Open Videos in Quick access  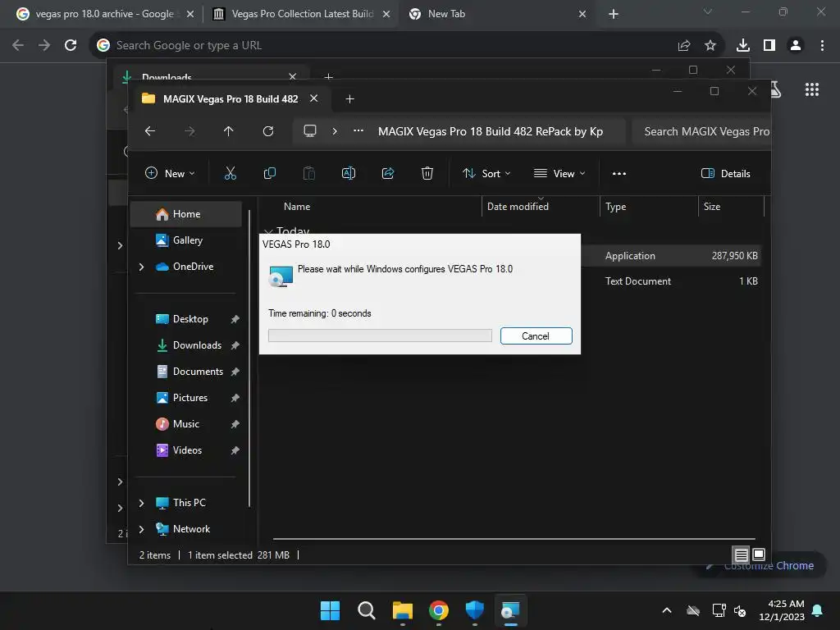(x=186, y=450)
